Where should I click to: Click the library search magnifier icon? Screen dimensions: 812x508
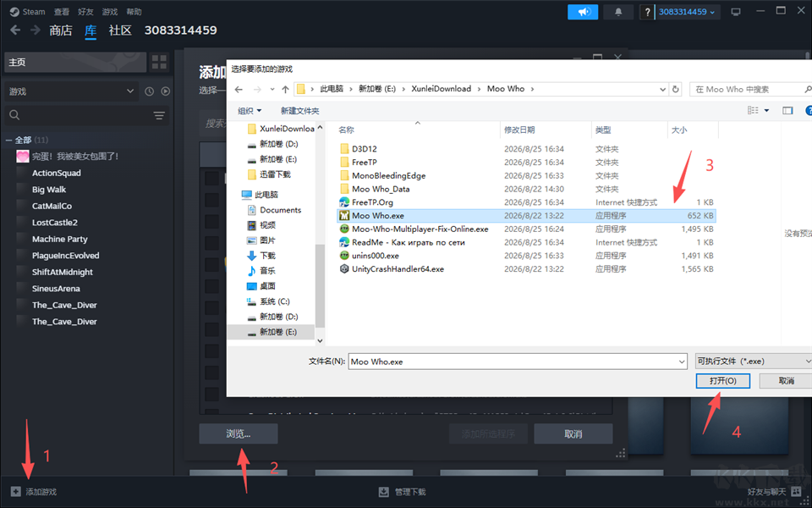point(15,115)
